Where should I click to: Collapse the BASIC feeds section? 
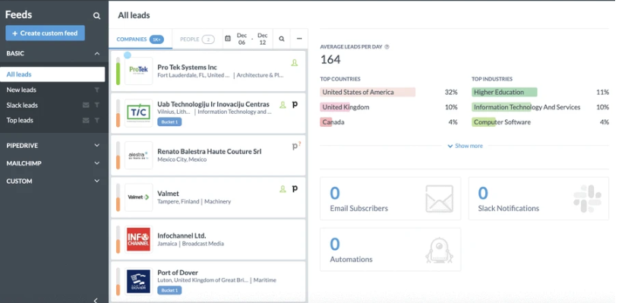tap(97, 53)
